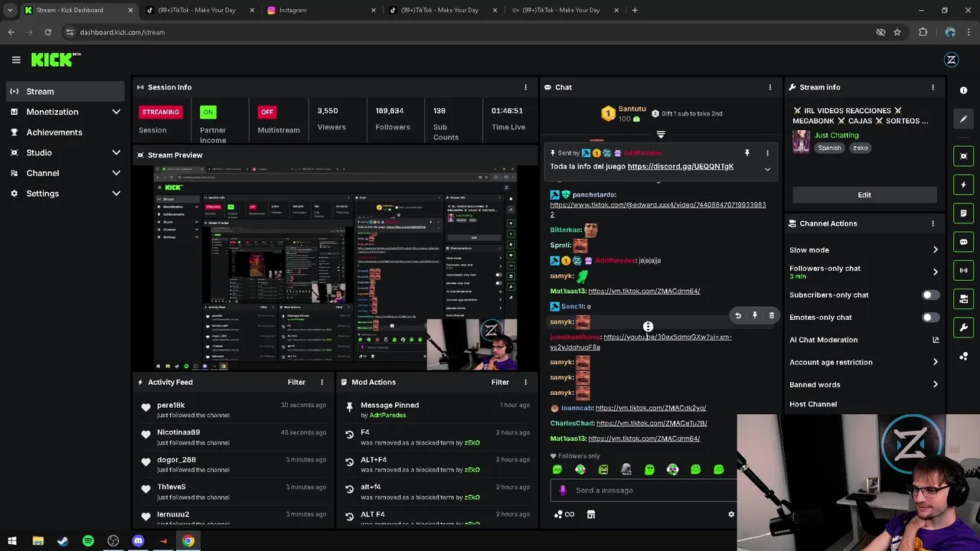This screenshot has width=980, height=551.
Task: Click Host Channel action
Action: (x=813, y=404)
